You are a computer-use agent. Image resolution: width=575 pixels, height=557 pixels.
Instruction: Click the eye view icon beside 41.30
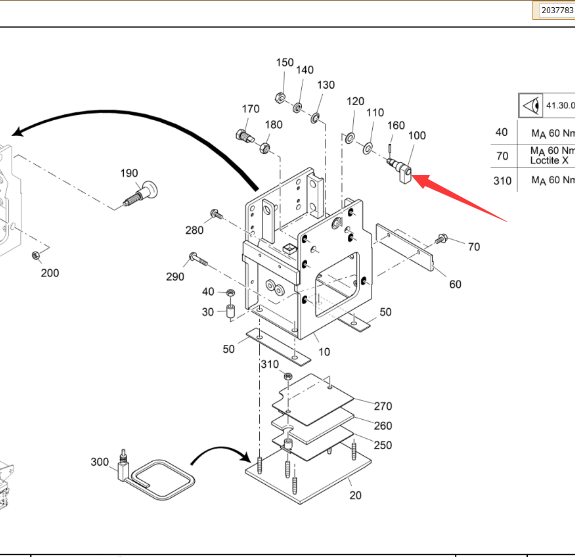tap(530, 106)
